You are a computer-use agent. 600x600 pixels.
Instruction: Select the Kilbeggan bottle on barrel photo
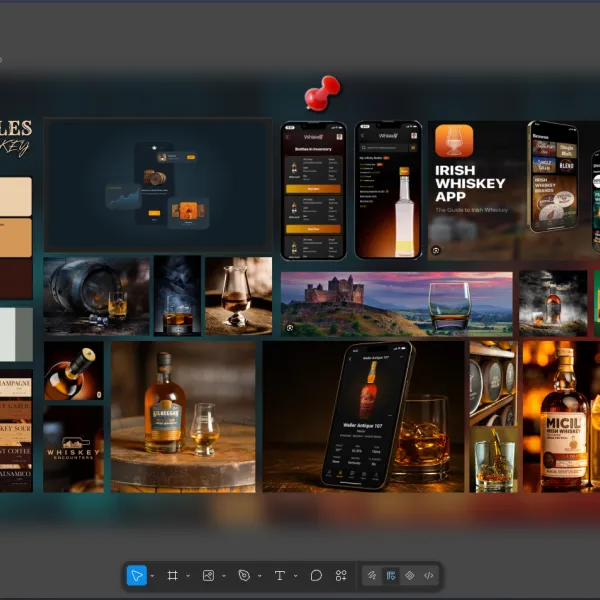pyautogui.click(x=183, y=417)
